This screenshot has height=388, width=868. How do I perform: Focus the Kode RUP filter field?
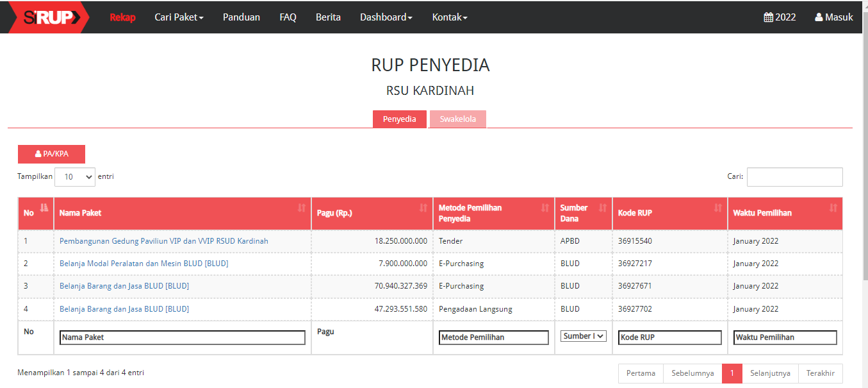click(x=670, y=337)
